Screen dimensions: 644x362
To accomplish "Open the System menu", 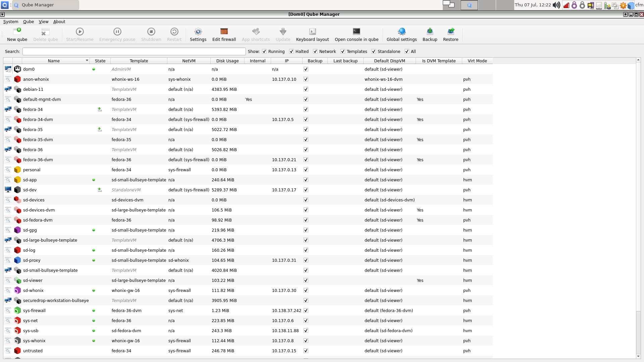I will (11, 22).
